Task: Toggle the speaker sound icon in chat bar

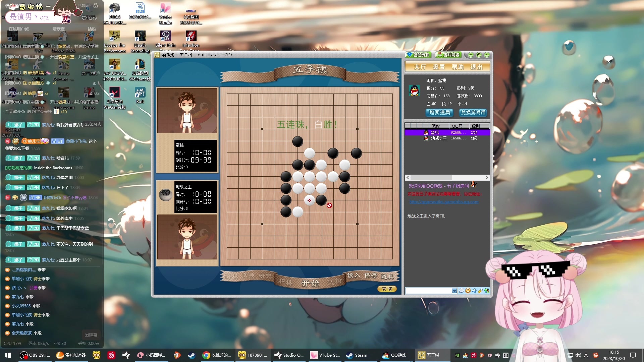Action: [x=474, y=291]
